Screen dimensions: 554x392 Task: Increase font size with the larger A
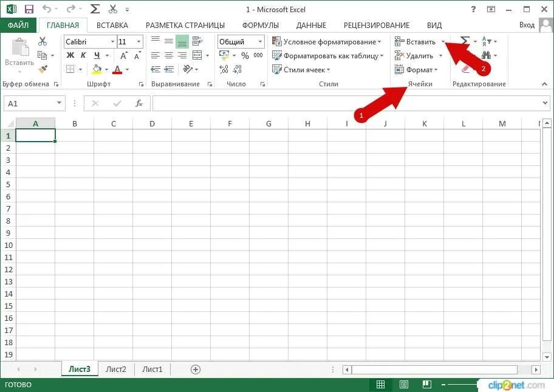tap(124, 55)
